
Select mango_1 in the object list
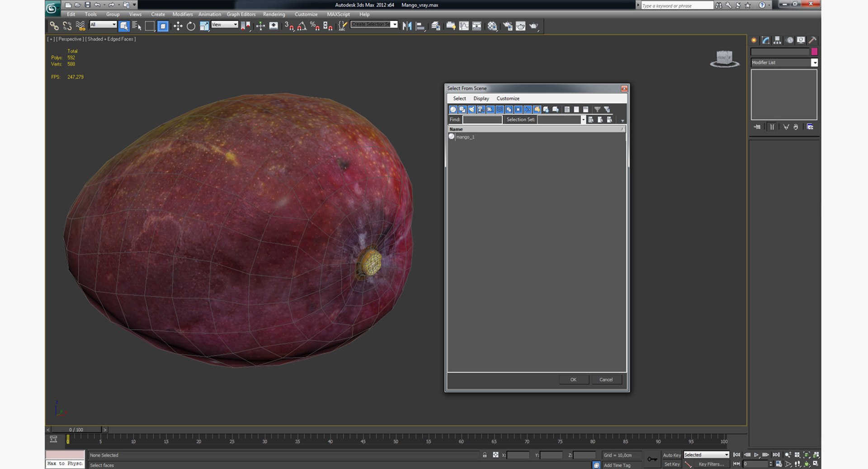pos(465,137)
